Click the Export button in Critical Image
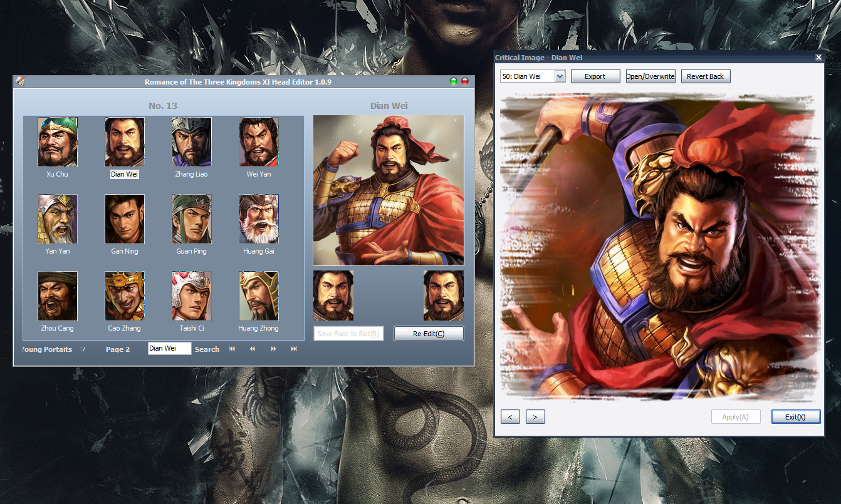 [x=595, y=76]
